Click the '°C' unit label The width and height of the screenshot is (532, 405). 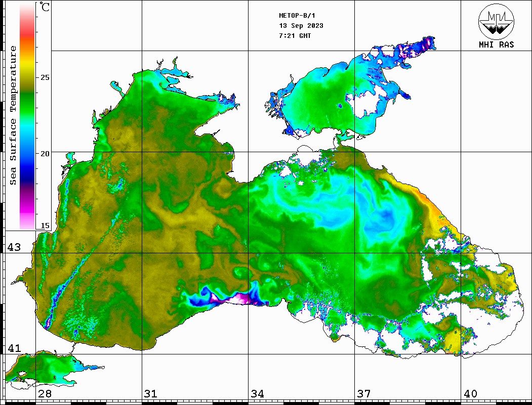[44, 7]
